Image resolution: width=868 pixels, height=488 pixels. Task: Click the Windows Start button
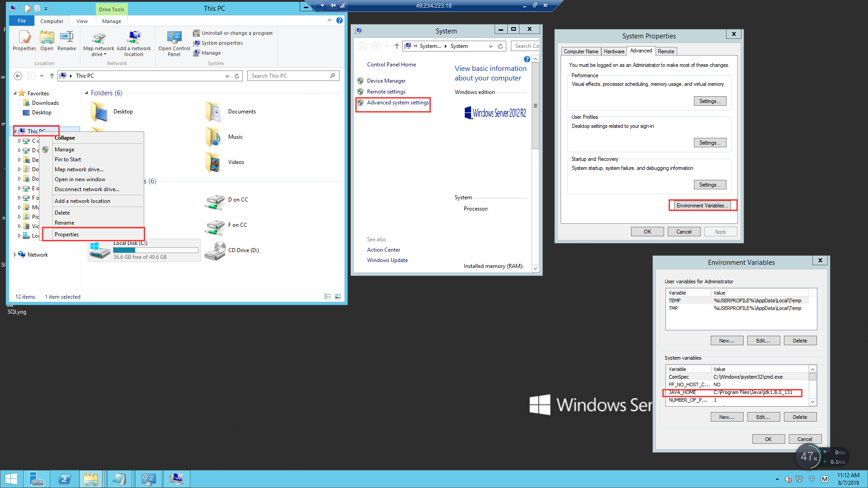click(x=11, y=479)
